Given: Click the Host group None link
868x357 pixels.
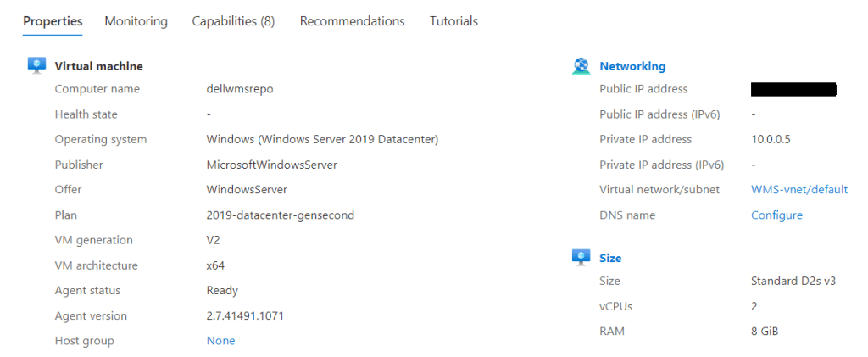Looking at the screenshot, I should pos(220,341).
